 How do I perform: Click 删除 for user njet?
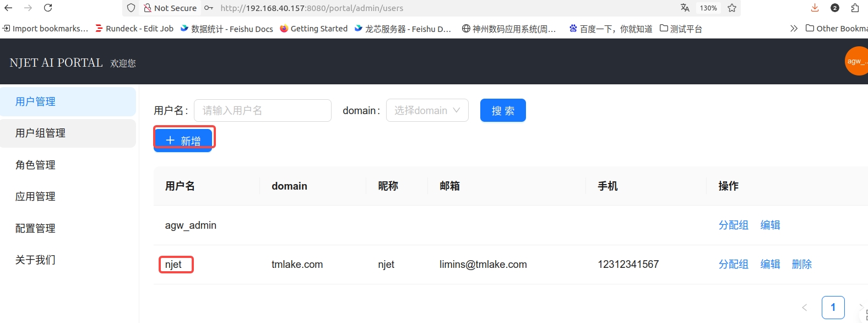(x=801, y=265)
